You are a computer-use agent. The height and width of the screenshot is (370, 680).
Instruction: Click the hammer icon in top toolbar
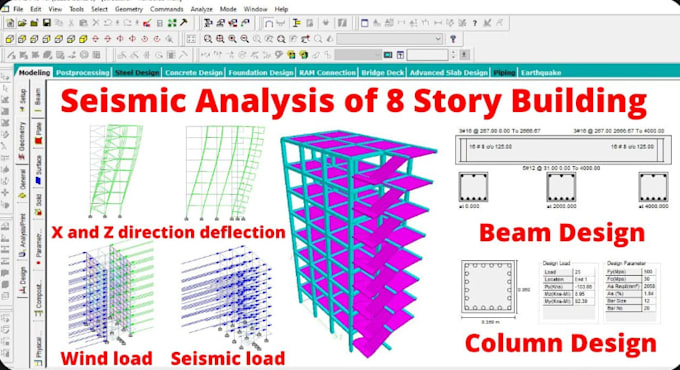click(183, 23)
